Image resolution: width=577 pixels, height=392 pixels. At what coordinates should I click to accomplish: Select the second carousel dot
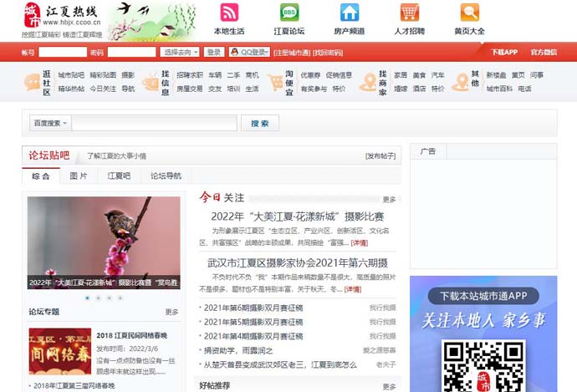[x=98, y=298]
